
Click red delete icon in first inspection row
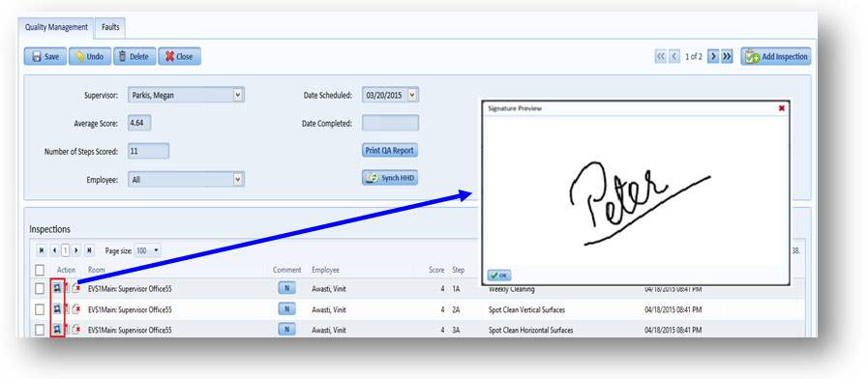coord(76,288)
